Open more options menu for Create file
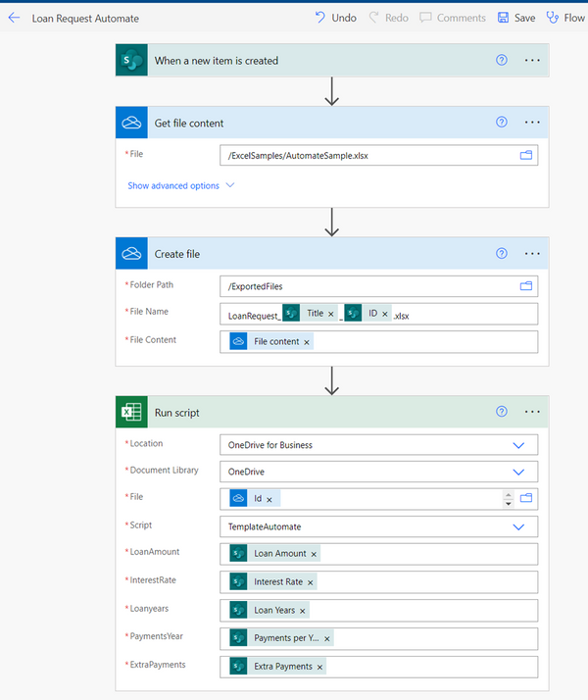The width and height of the screenshot is (588, 700). click(x=532, y=253)
